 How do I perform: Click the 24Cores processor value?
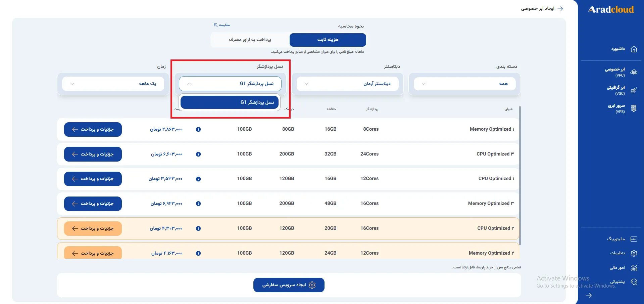coord(369,154)
